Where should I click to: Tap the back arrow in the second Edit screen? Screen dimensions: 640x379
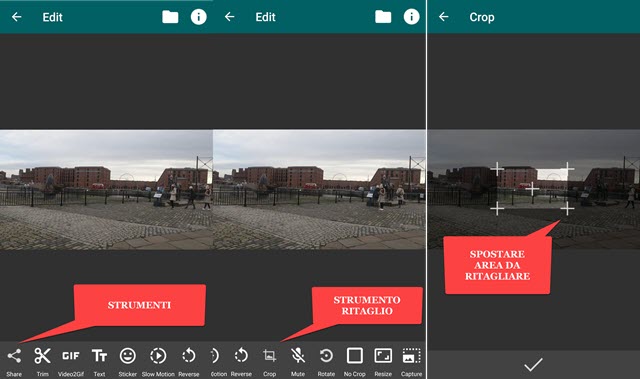(229, 17)
